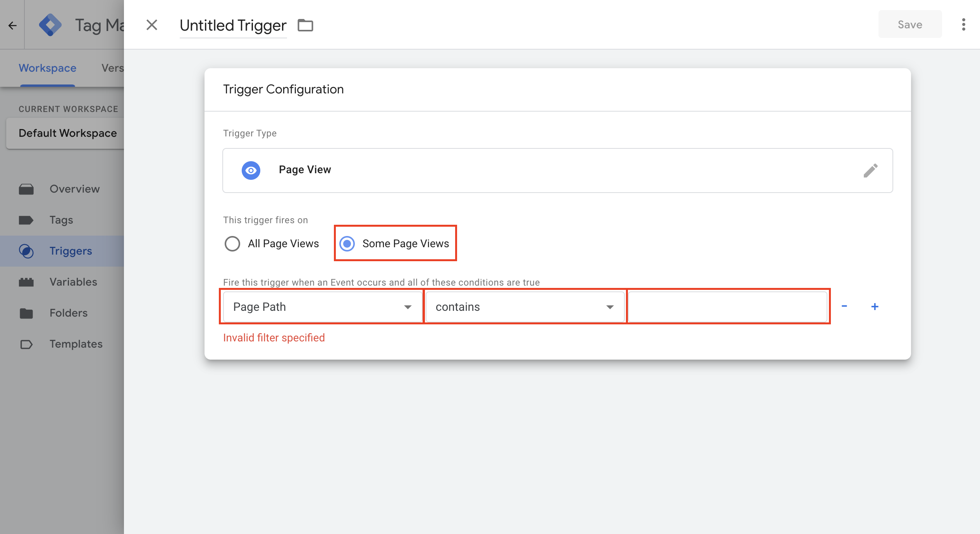The image size is (980, 534).
Task: Rename the Untitled Trigger title
Action: click(233, 26)
